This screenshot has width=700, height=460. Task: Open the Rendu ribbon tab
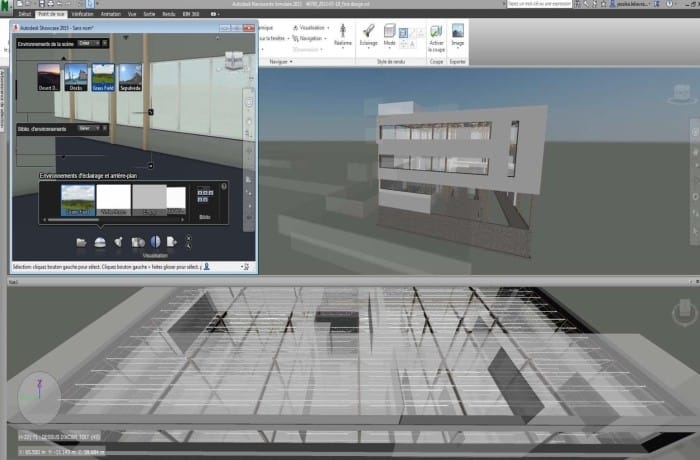[x=169, y=14]
